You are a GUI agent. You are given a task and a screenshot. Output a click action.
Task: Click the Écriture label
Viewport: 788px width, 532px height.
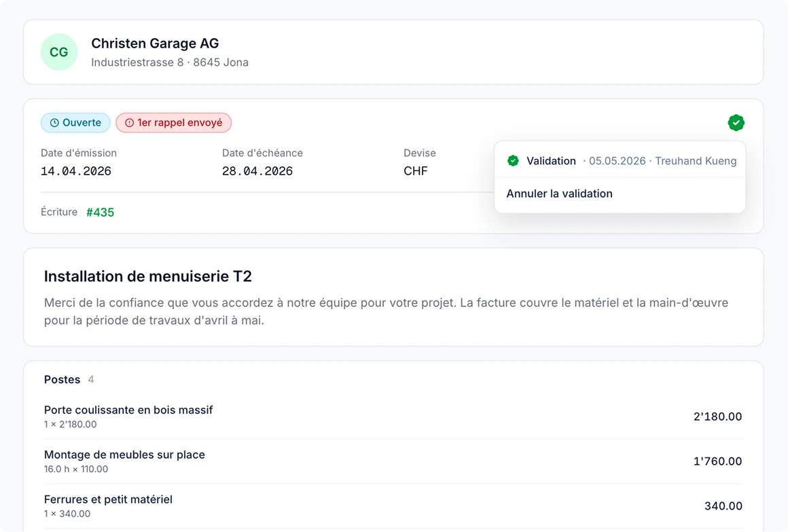click(59, 212)
